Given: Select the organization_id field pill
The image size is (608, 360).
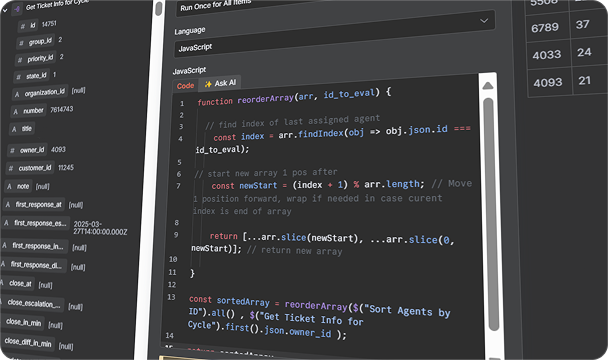Looking at the screenshot, I should coord(40,93).
